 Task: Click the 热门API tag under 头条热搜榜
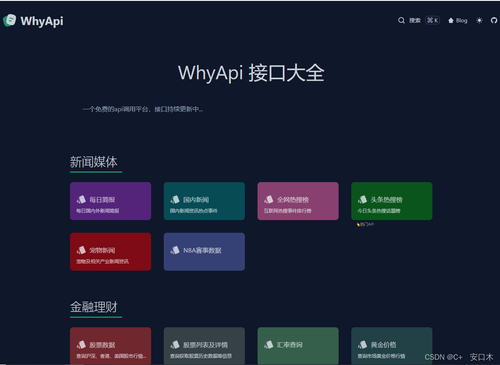365,224
